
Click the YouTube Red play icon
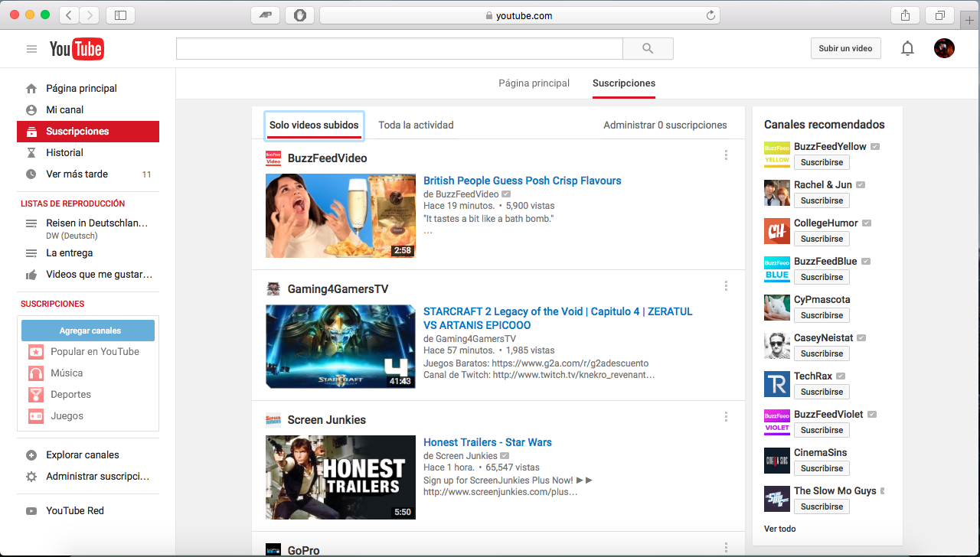(31, 511)
